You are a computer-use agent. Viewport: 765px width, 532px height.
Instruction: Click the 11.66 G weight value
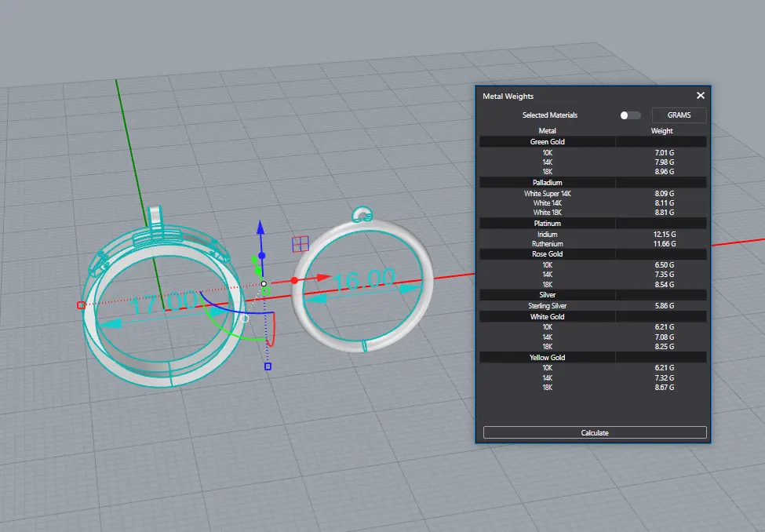665,243
